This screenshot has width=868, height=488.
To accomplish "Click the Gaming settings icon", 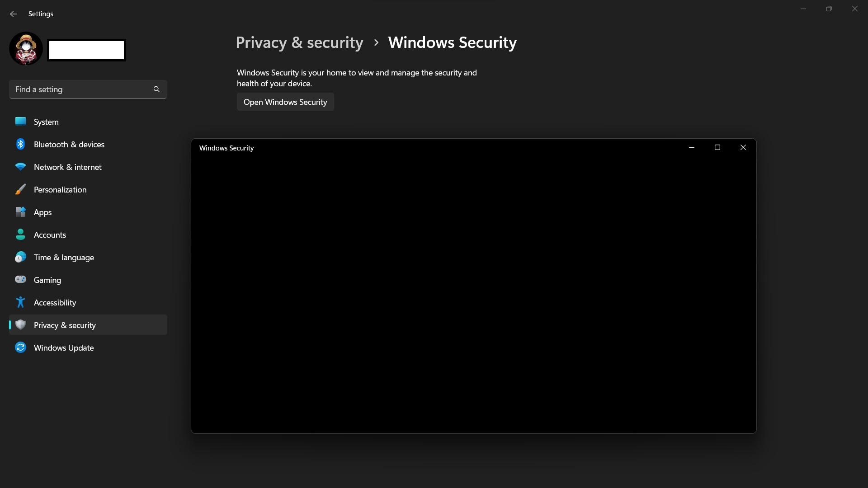I will (20, 279).
